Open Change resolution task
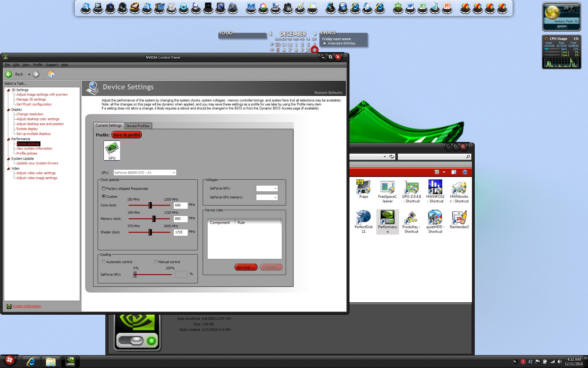This screenshot has height=368, width=588. 30,114
